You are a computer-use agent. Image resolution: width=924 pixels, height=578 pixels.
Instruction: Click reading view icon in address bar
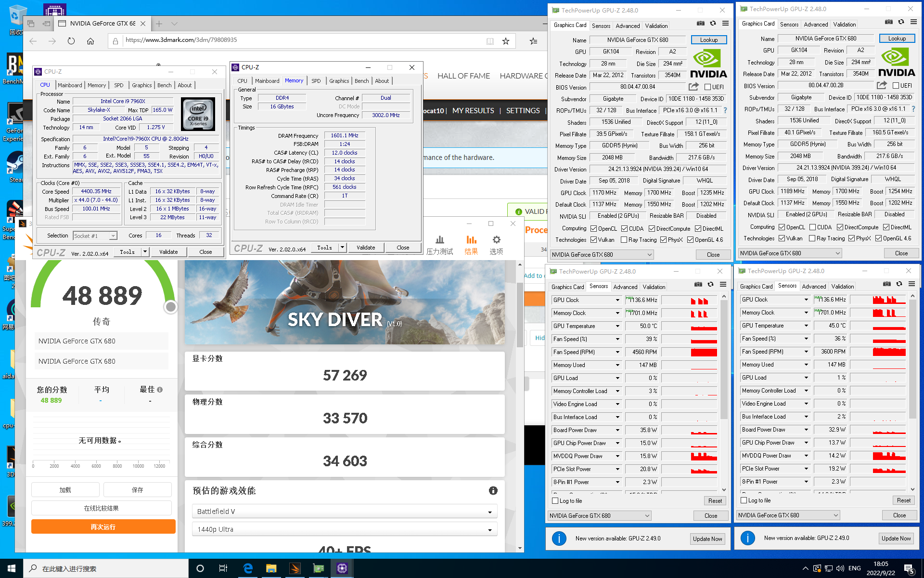490,41
